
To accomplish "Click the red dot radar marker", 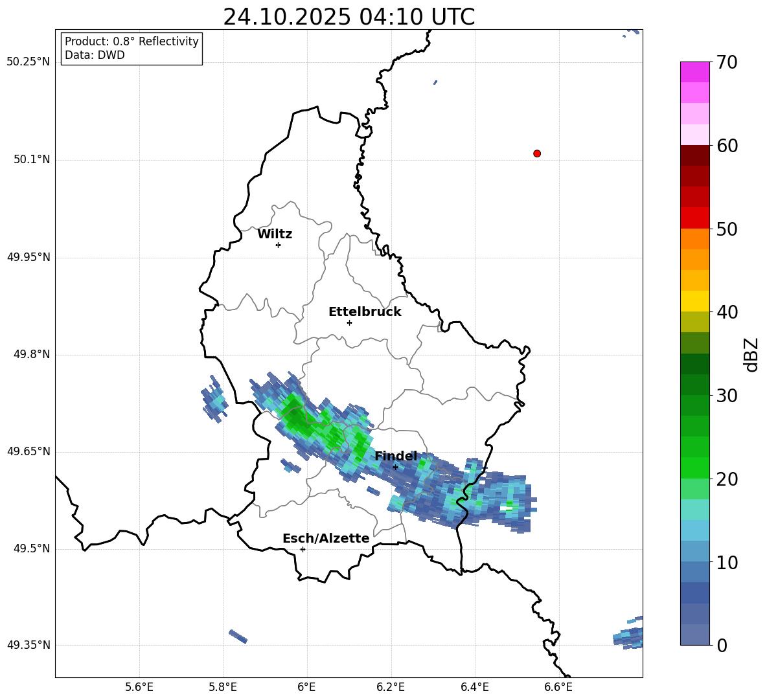I will tap(536, 153).
